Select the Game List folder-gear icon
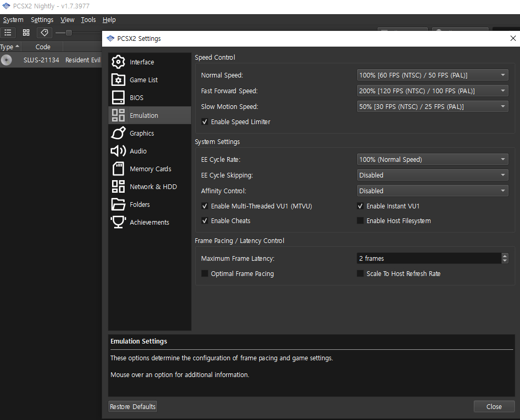520x420 pixels. pyautogui.click(x=118, y=80)
